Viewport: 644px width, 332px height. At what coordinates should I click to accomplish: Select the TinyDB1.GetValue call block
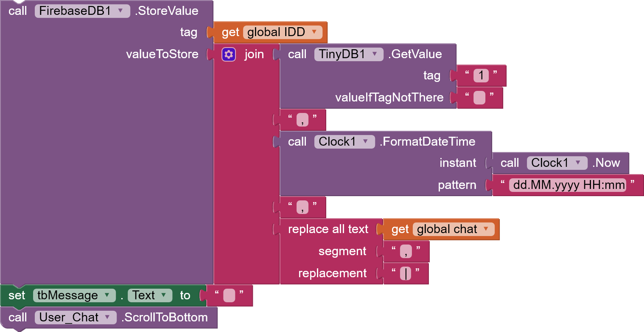point(297,54)
